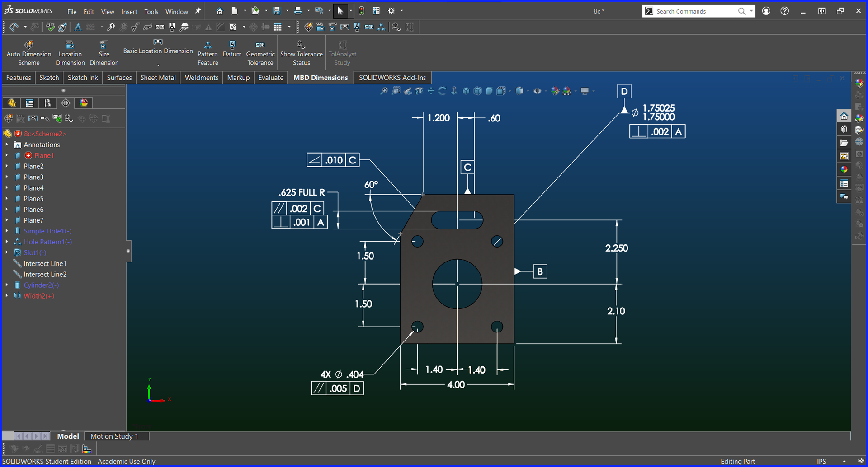
Task: Switch to Motion Study 1 tab
Action: [114, 436]
